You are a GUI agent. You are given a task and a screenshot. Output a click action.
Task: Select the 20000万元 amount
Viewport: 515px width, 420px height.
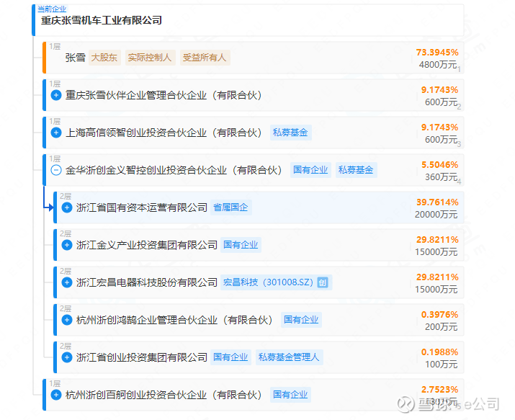click(436, 215)
